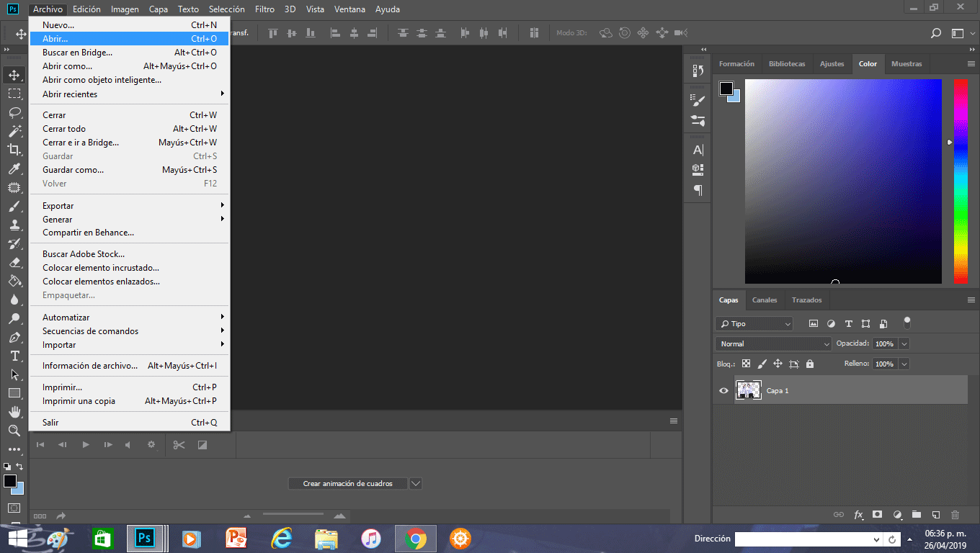Toggle lock position in Layers panel
The width and height of the screenshot is (980, 553).
click(x=778, y=364)
